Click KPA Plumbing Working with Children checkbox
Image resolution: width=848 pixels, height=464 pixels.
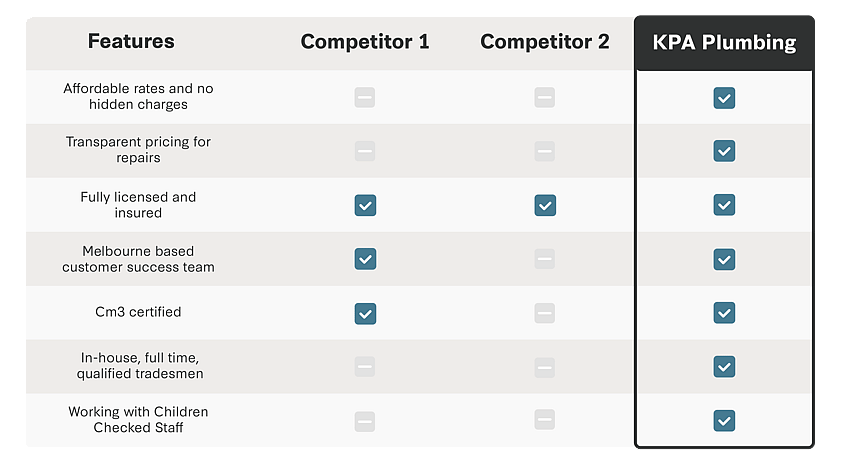pyautogui.click(x=724, y=421)
